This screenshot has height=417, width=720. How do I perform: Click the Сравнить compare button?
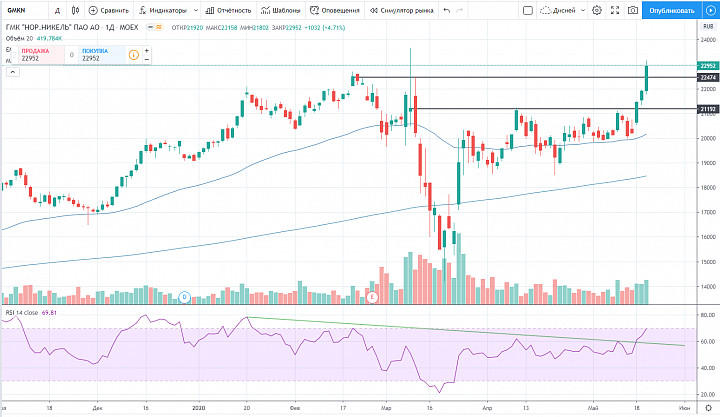pos(108,10)
